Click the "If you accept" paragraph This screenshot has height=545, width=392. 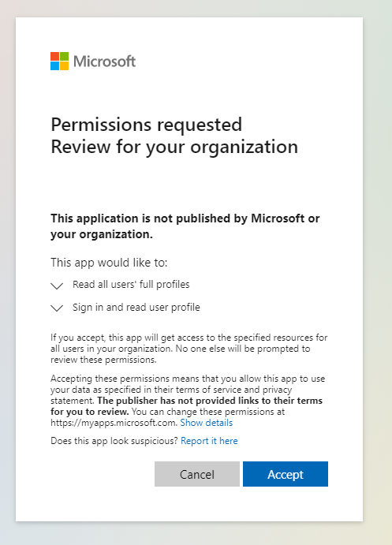pyautogui.click(x=189, y=349)
